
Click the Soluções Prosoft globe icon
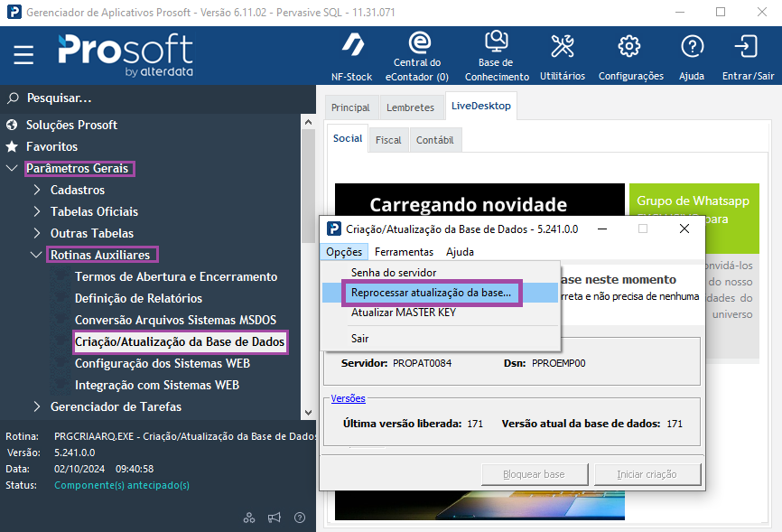12,125
